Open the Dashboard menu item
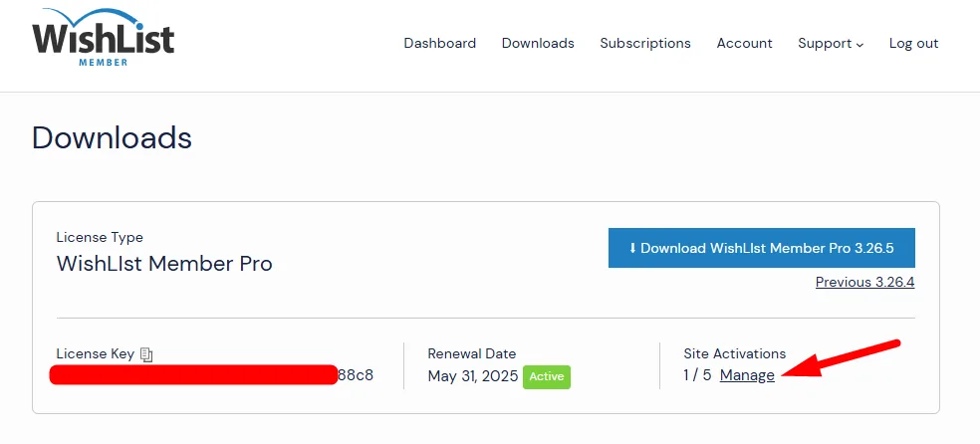Viewport: 980px width, 444px height. [x=439, y=43]
